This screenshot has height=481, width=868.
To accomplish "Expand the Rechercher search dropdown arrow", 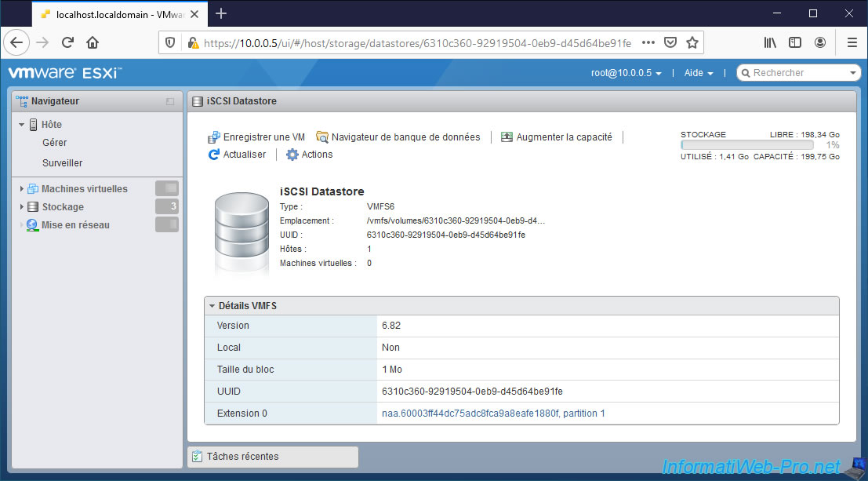I will pyautogui.click(x=852, y=73).
